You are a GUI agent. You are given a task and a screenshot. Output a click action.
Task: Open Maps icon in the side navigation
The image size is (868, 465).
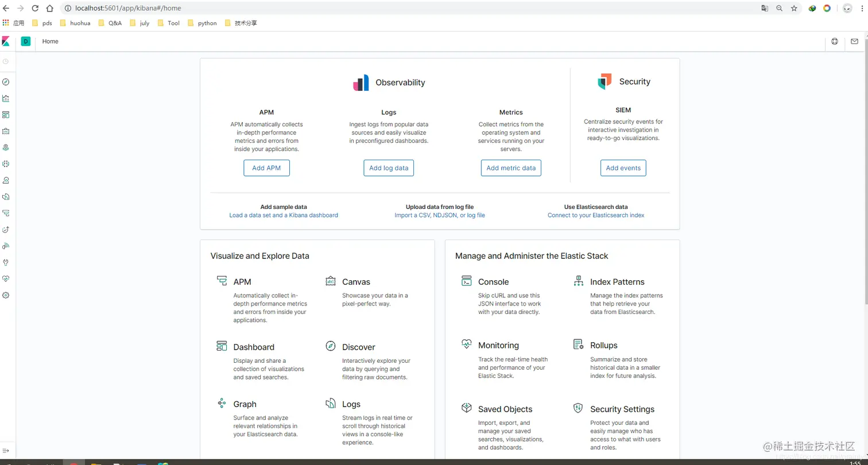(x=6, y=148)
